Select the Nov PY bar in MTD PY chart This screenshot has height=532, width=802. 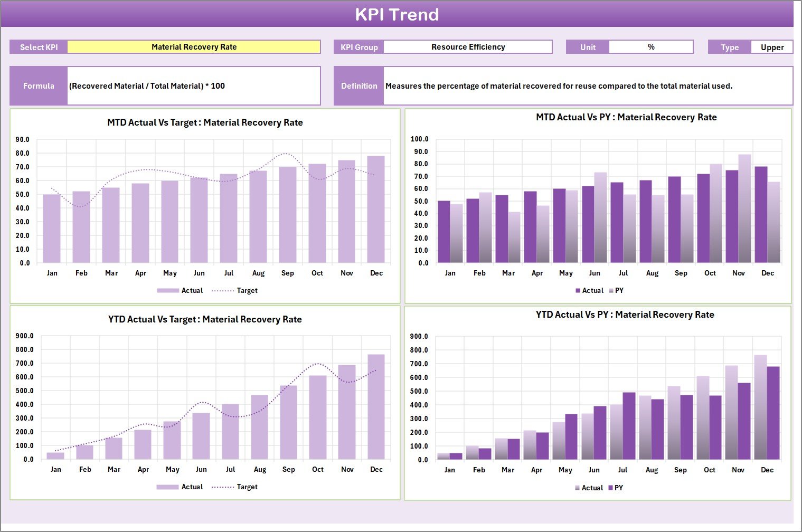pos(744,208)
